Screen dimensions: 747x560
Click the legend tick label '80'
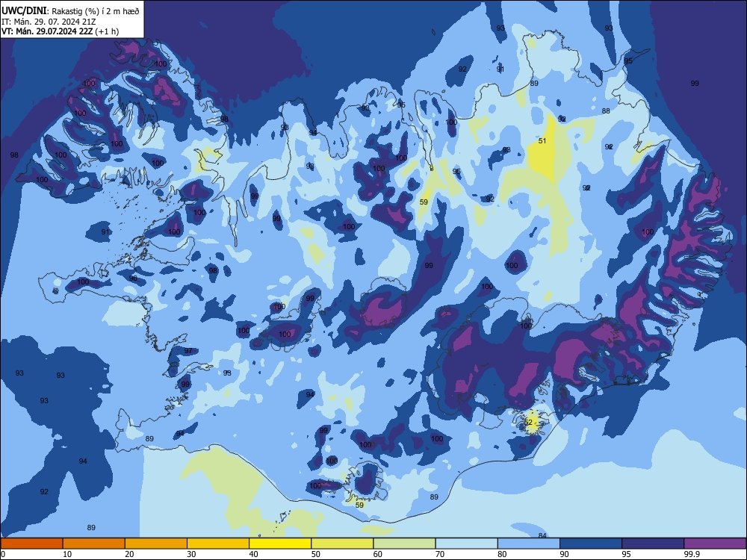point(502,554)
